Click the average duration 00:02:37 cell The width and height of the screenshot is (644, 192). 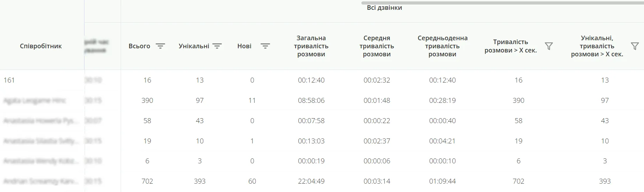coord(377,141)
